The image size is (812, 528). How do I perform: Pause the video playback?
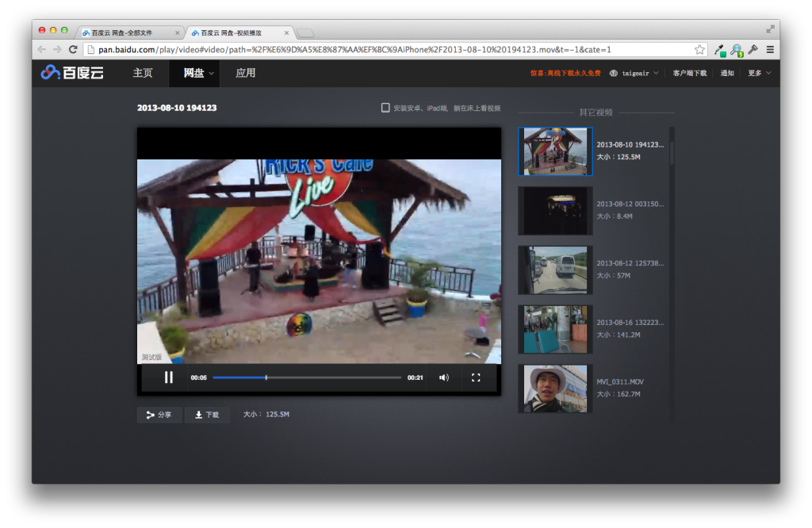168,378
